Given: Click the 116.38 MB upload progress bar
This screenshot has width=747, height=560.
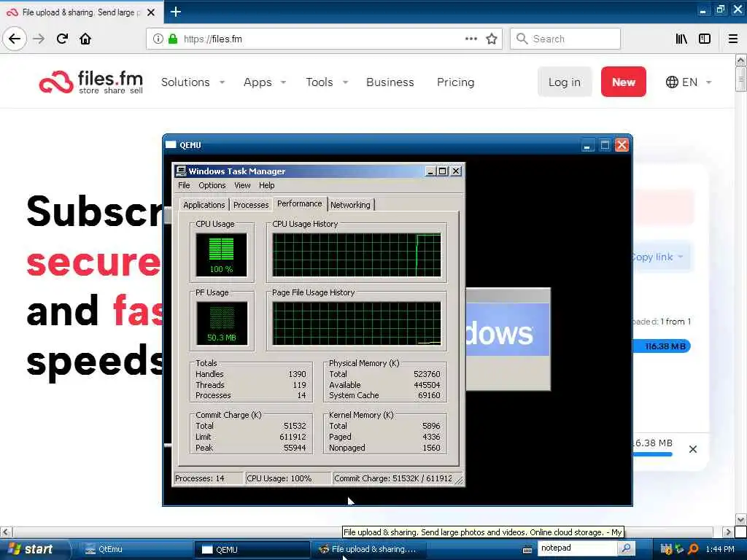Looking at the screenshot, I should (661, 346).
